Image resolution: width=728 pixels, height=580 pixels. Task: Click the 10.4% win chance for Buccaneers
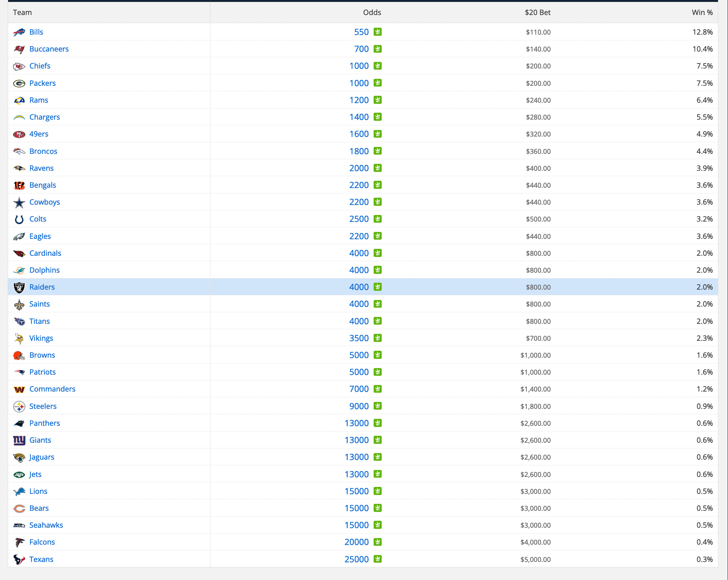(703, 49)
